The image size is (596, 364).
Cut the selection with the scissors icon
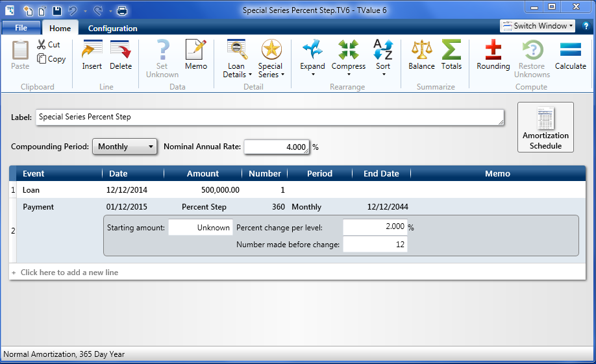tap(49, 45)
